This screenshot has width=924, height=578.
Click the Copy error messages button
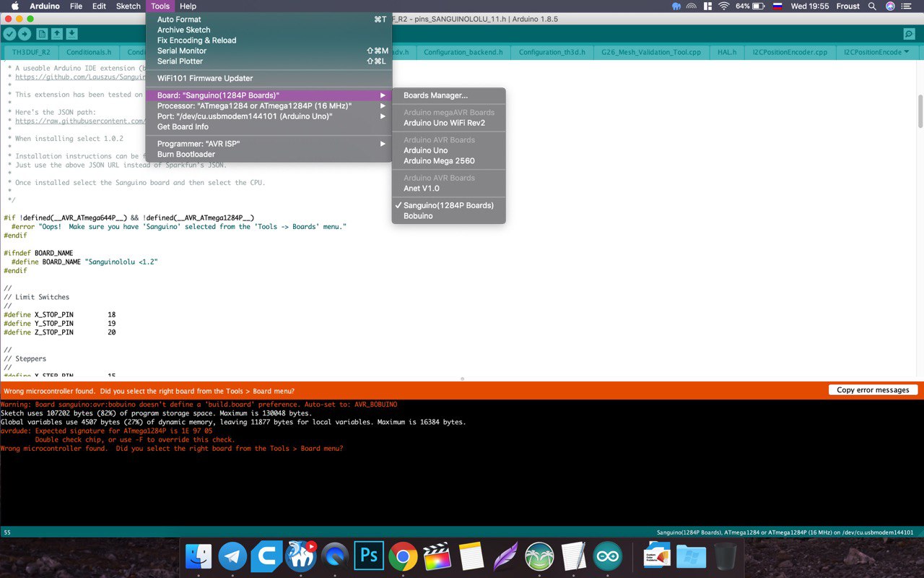coord(873,390)
